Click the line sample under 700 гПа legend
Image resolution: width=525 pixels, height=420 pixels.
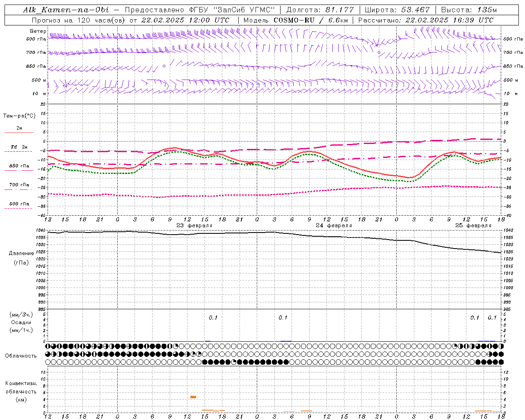[18, 189]
